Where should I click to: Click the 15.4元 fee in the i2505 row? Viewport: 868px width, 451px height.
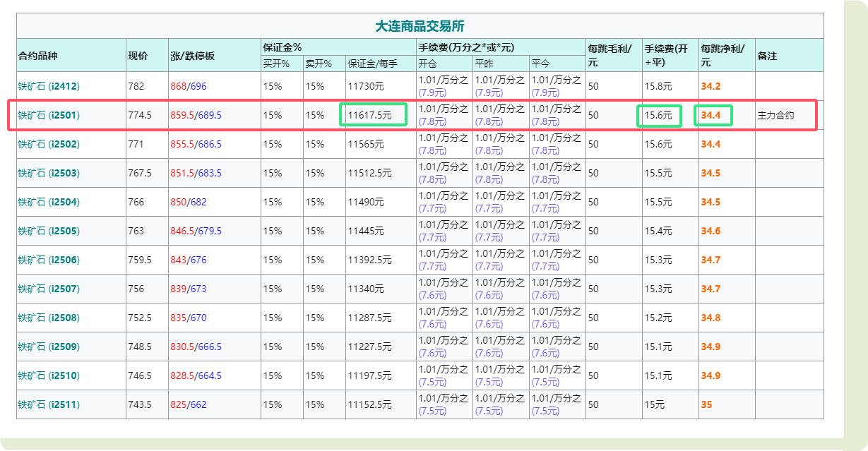(x=658, y=231)
